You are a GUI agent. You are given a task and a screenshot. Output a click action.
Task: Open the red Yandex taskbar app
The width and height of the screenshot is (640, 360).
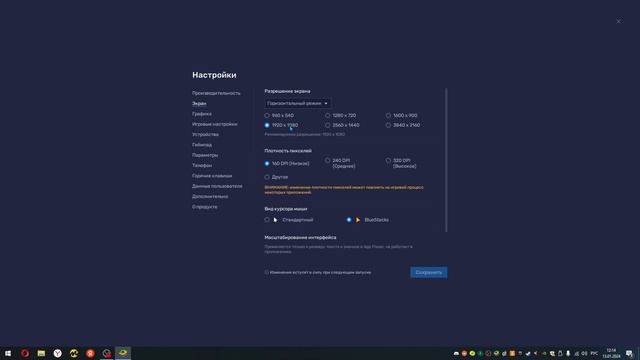pos(90,353)
